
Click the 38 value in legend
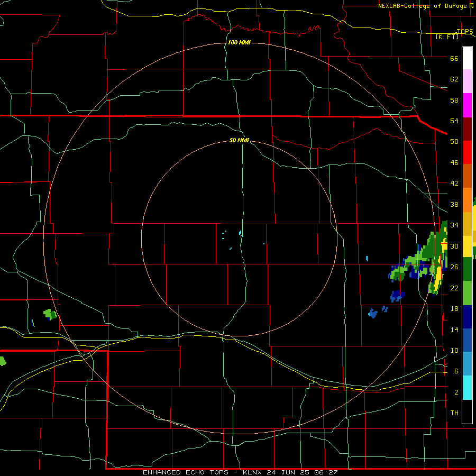[454, 204]
